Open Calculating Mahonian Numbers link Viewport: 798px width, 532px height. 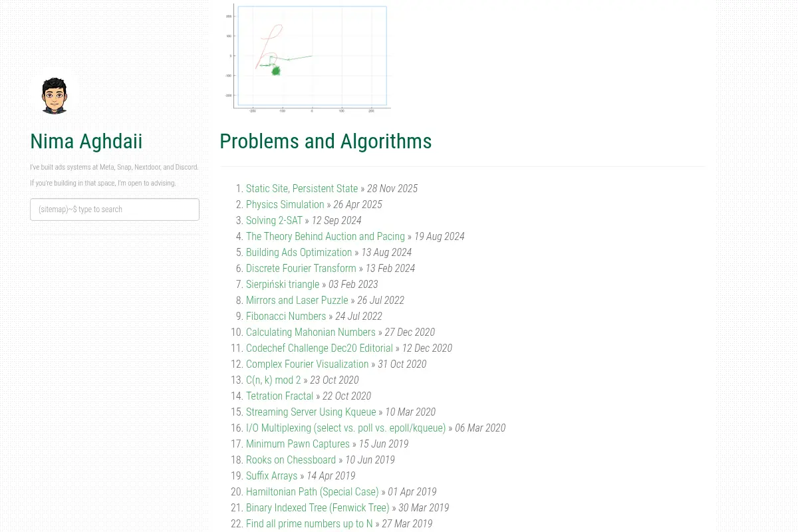tap(311, 332)
